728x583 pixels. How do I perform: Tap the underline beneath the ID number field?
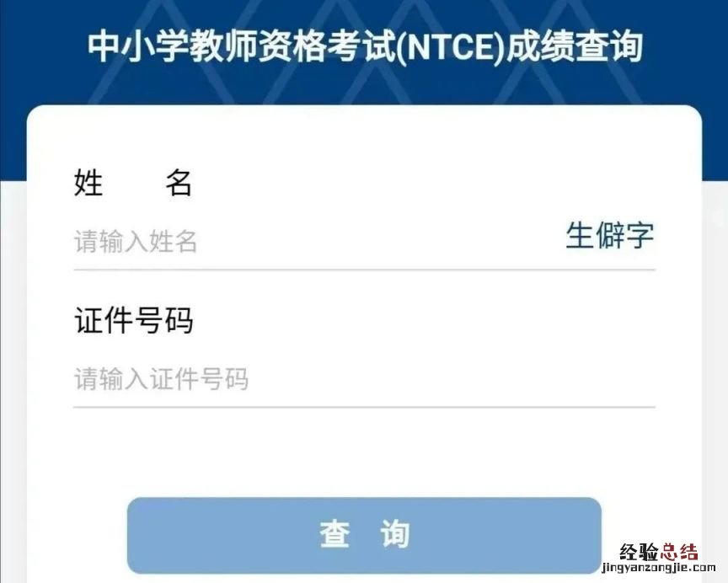pos(364,407)
